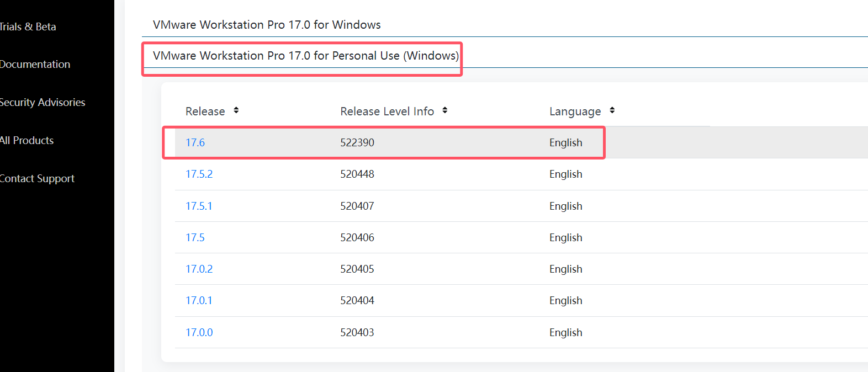Image resolution: width=868 pixels, height=372 pixels.
Task: Collapse Workstation Pro 17.0 for Personal Use (Windows)
Action: pos(306,56)
